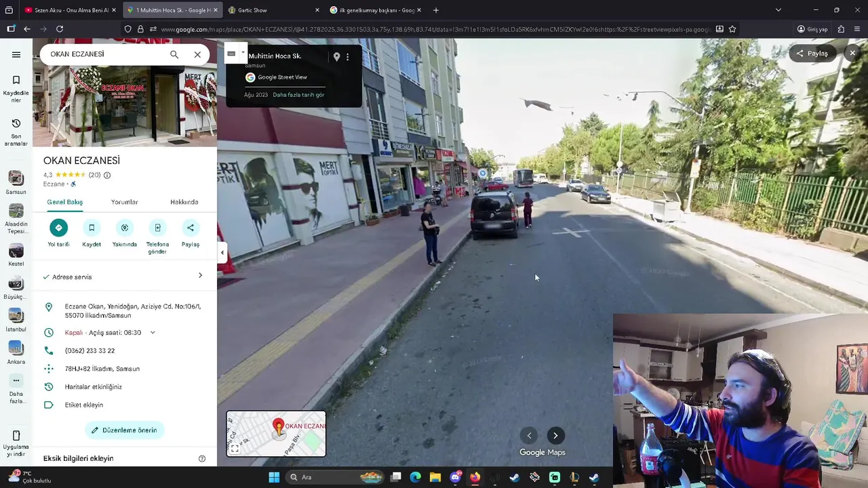Screen dimensions: 868x488
Task: Bookmark this page with star icon
Action: 732,29
